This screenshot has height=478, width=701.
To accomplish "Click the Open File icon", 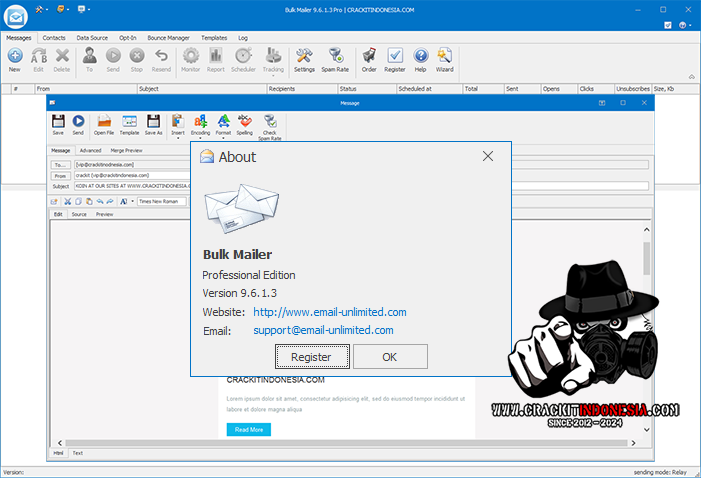I will tap(104, 124).
